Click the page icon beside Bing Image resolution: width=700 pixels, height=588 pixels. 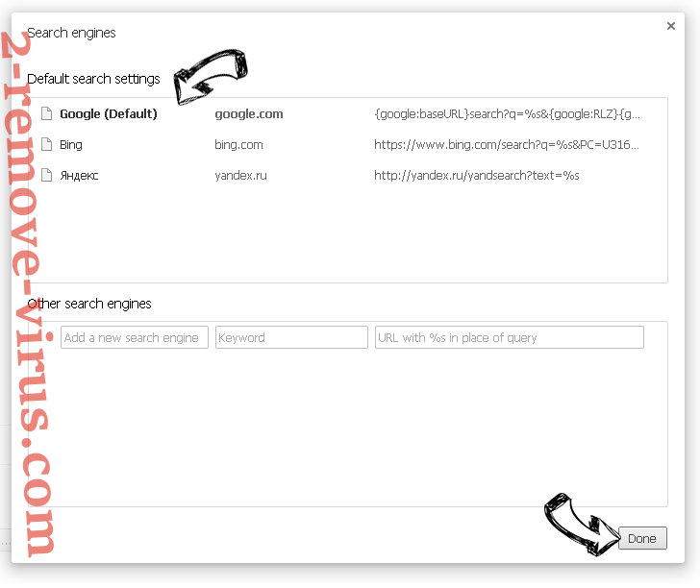[x=46, y=144]
